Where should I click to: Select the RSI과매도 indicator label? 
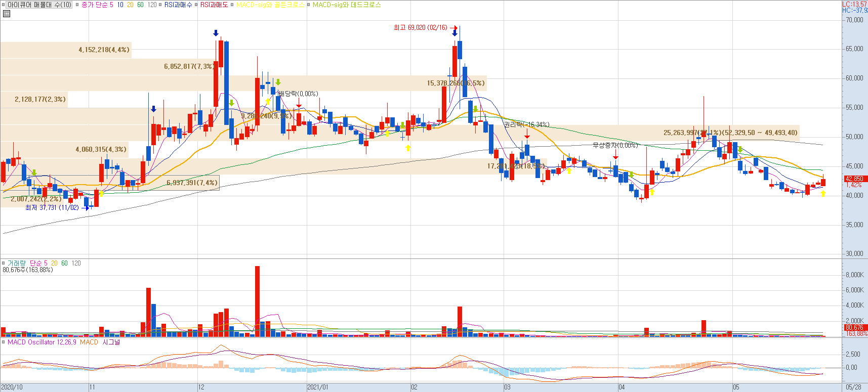214,5
